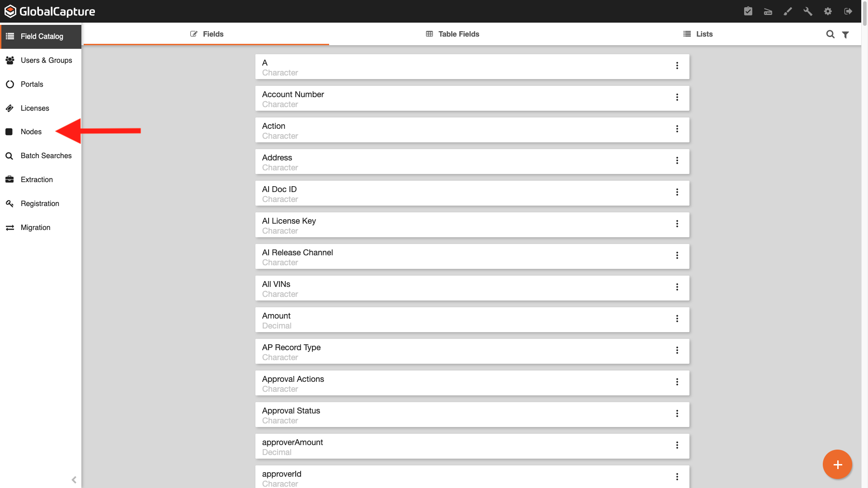Screen dimensions: 868x488
Task: Click the sign out icon
Action: [x=848, y=11]
